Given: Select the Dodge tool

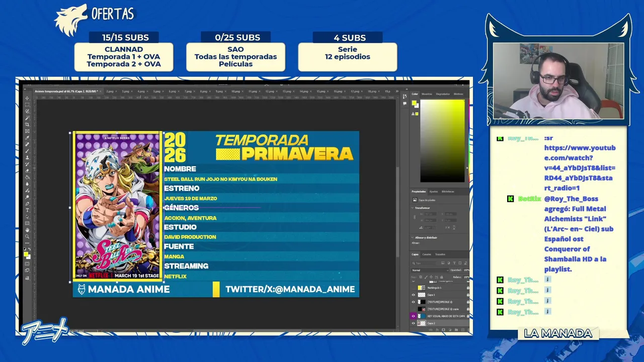Looking at the screenshot, I should pyautogui.click(x=27, y=197).
